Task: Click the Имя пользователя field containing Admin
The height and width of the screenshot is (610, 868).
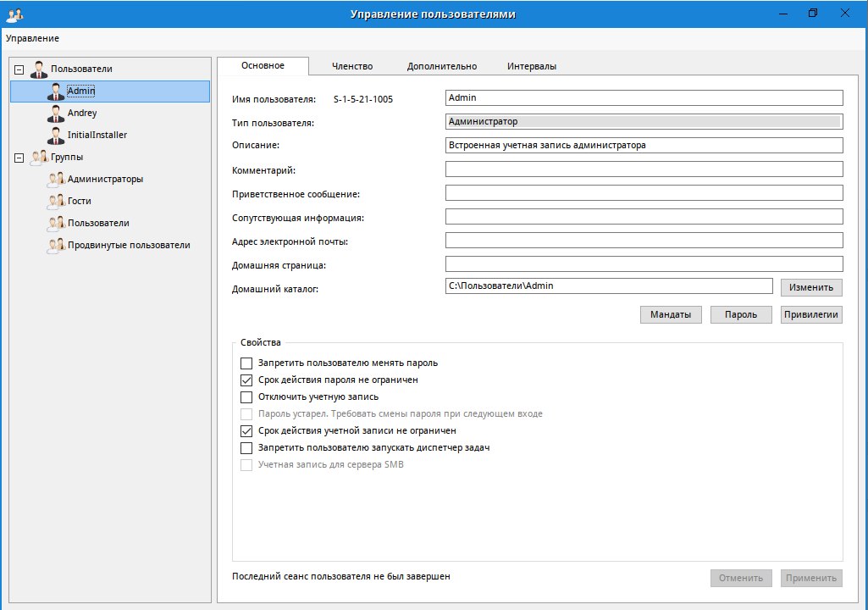Action: coord(644,98)
